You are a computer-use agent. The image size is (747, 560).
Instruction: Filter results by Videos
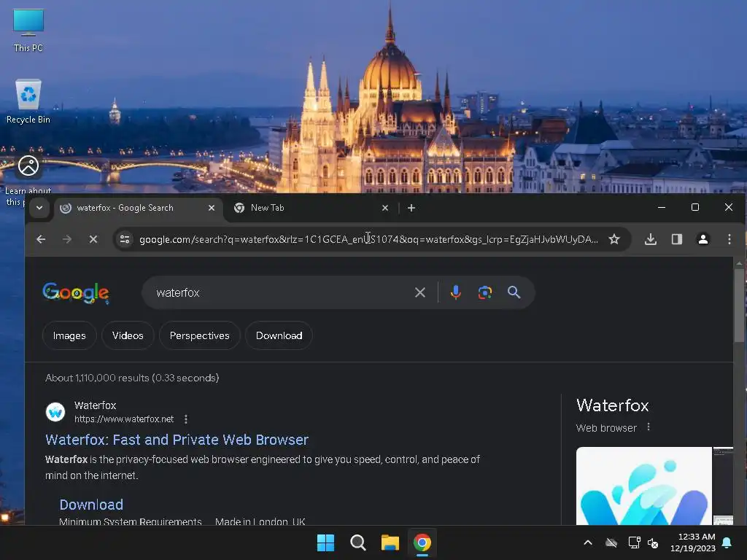(x=128, y=335)
